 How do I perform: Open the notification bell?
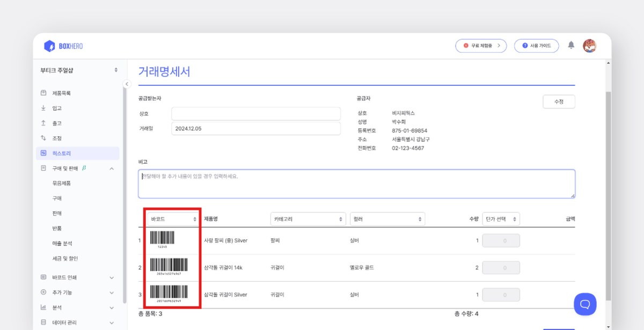point(570,46)
